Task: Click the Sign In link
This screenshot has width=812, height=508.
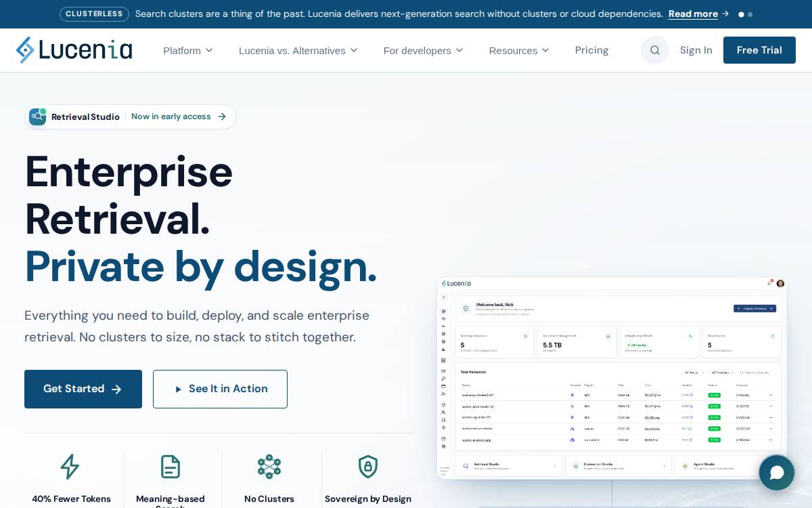Action: (x=696, y=50)
